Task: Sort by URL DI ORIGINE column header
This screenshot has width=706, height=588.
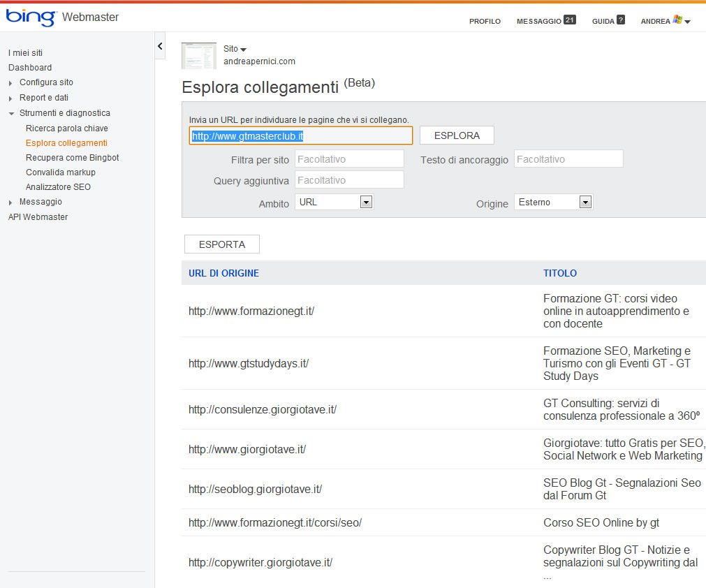Action: pos(223,273)
